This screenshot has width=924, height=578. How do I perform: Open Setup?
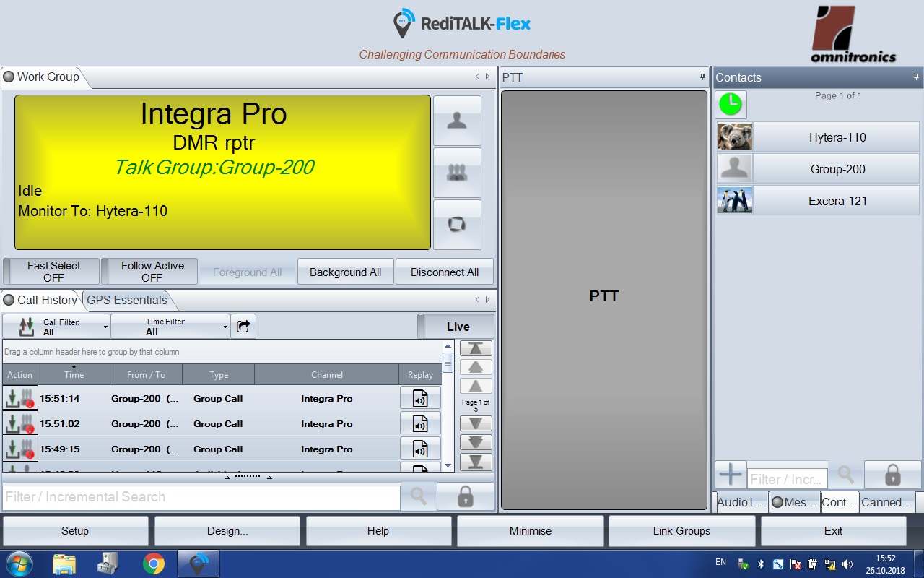(x=75, y=531)
